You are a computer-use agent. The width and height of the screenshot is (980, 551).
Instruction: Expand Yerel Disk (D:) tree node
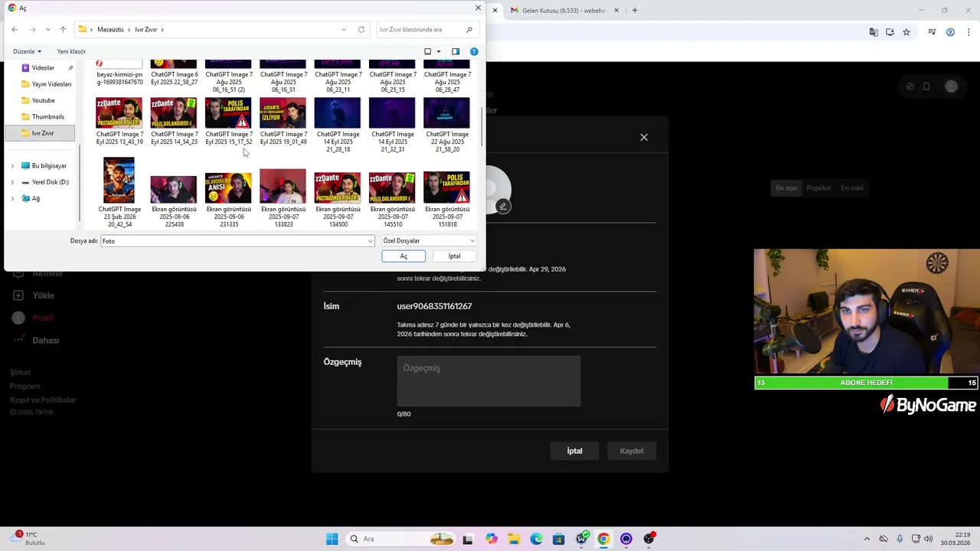pyautogui.click(x=12, y=182)
